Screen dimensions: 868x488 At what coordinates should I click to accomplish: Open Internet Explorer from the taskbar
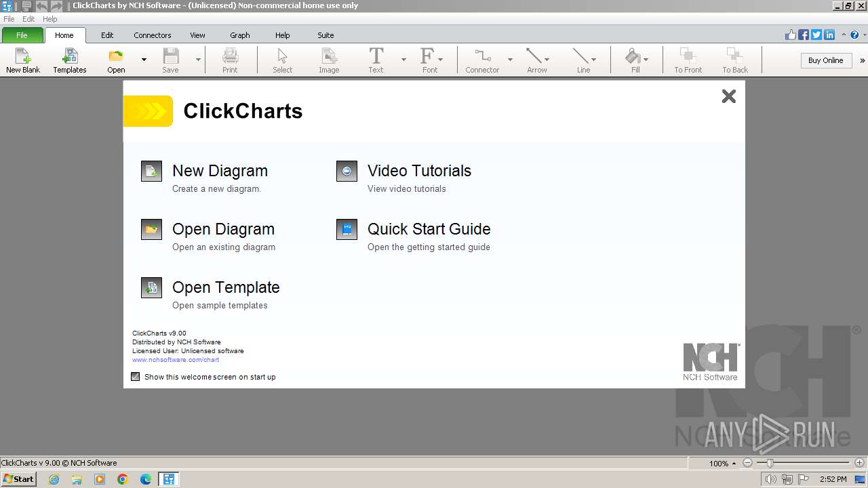click(54, 479)
